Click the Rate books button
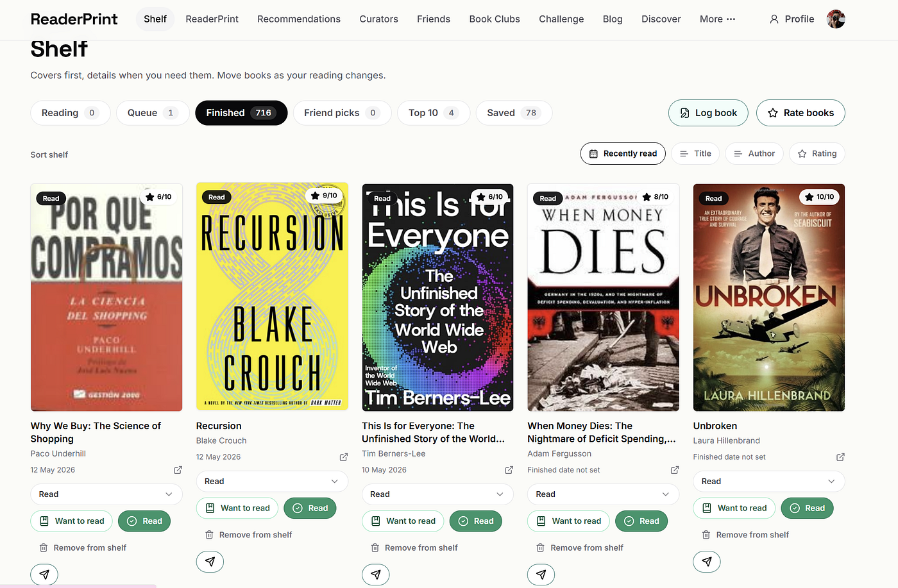 click(x=801, y=113)
